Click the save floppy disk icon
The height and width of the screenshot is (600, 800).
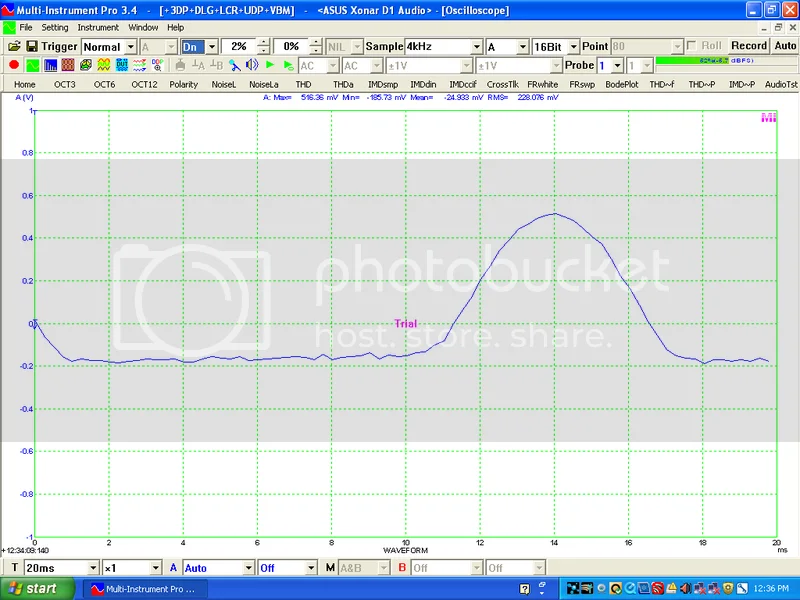pyautogui.click(x=32, y=46)
